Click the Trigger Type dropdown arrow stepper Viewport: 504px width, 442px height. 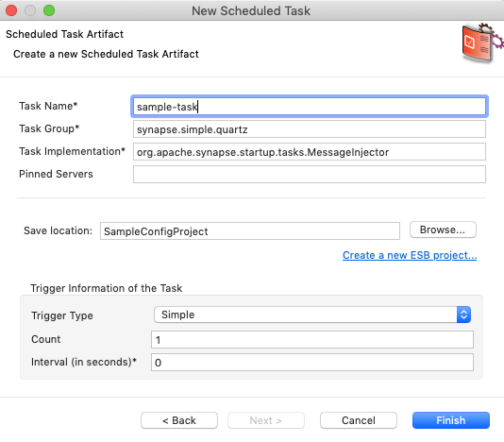(x=463, y=314)
